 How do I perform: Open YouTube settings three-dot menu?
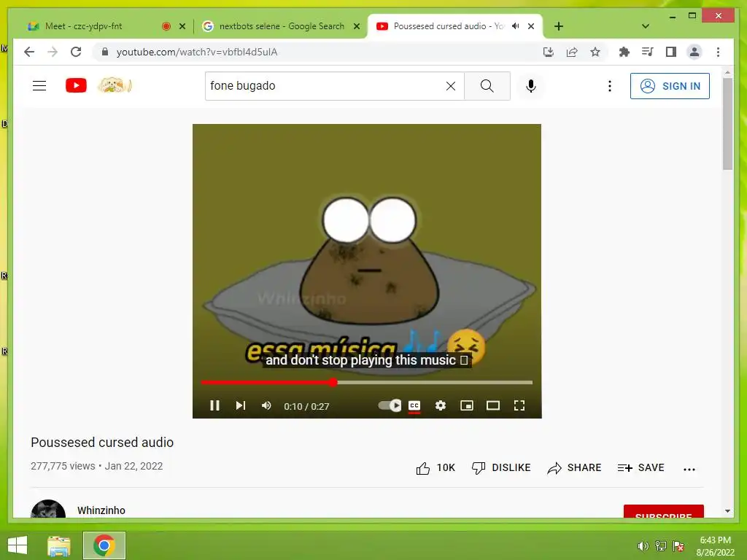[609, 86]
